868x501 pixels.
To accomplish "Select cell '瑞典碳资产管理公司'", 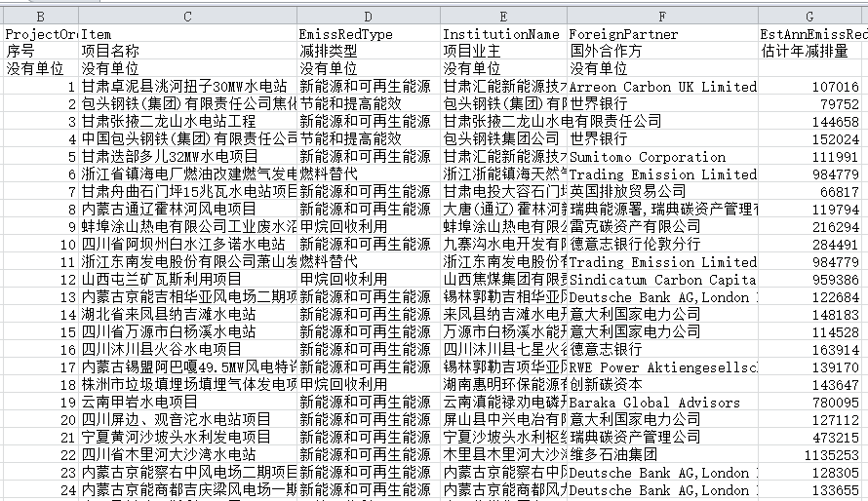I will pyautogui.click(x=662, y=437).
